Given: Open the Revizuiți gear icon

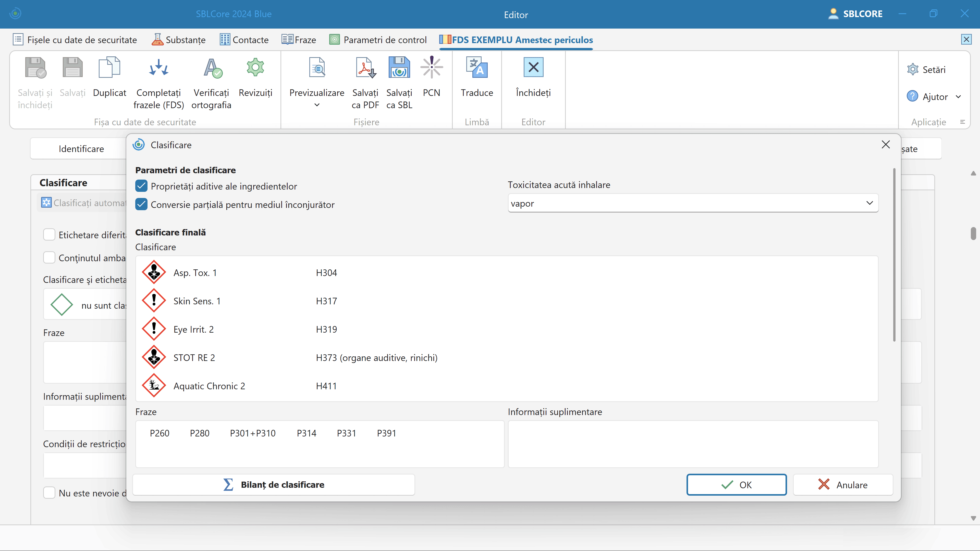Looking at the screenshot, I should coord(255,68).
